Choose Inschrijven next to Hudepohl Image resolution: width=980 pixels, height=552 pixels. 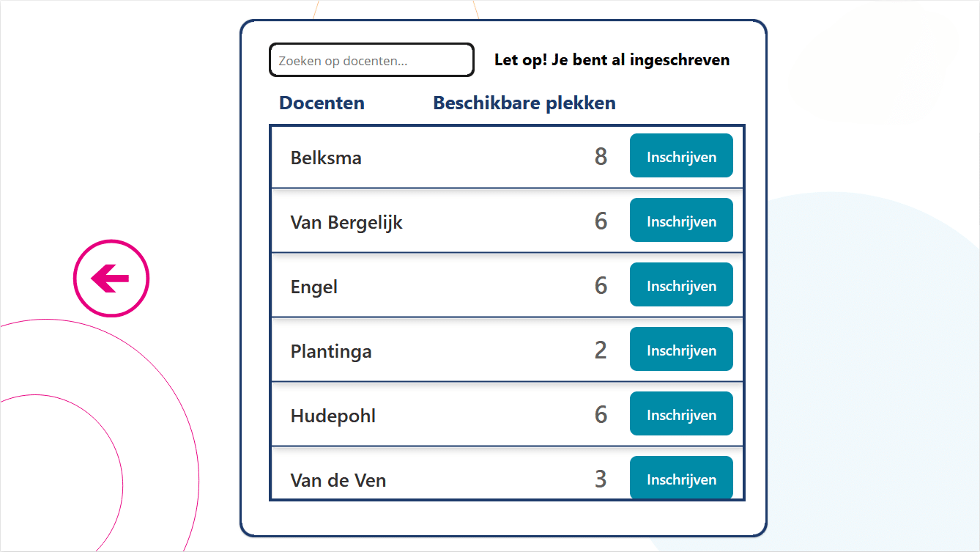click(681, 413)
